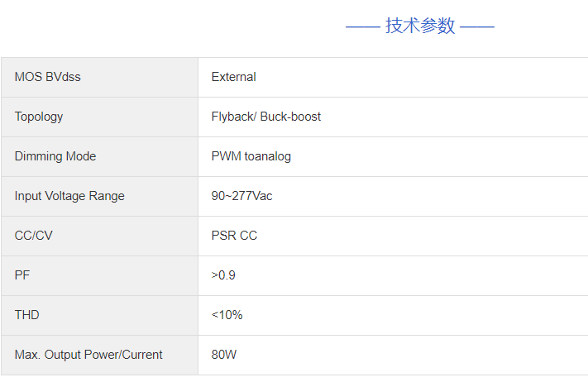Click the Flyback/ Buck-boost value

(x=266, y=117)
